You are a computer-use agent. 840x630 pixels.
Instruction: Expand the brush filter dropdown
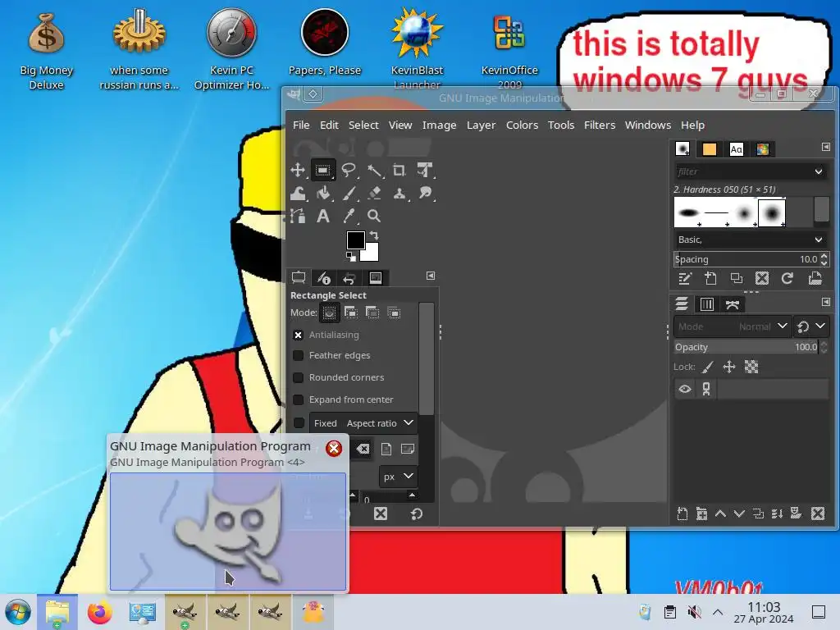(819, 172)
